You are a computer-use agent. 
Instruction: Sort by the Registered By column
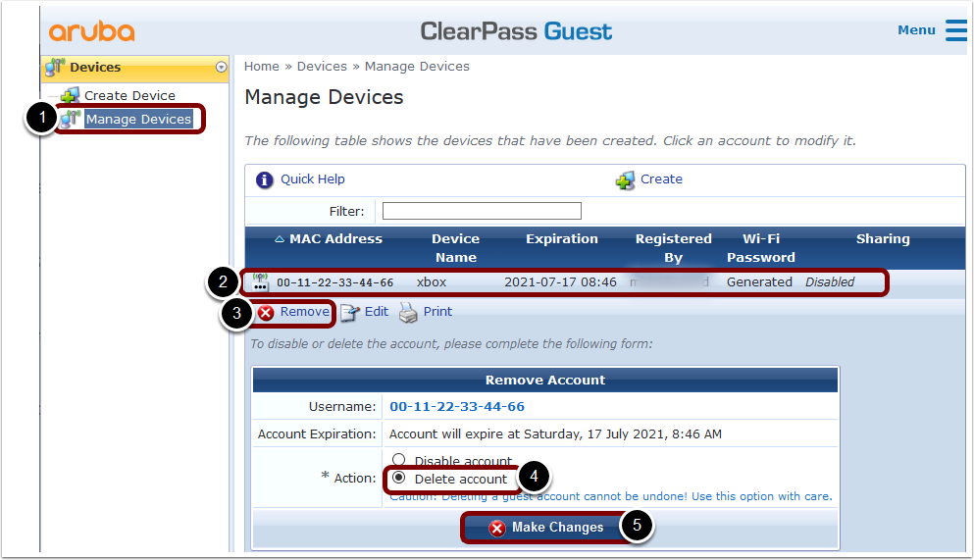673,248
